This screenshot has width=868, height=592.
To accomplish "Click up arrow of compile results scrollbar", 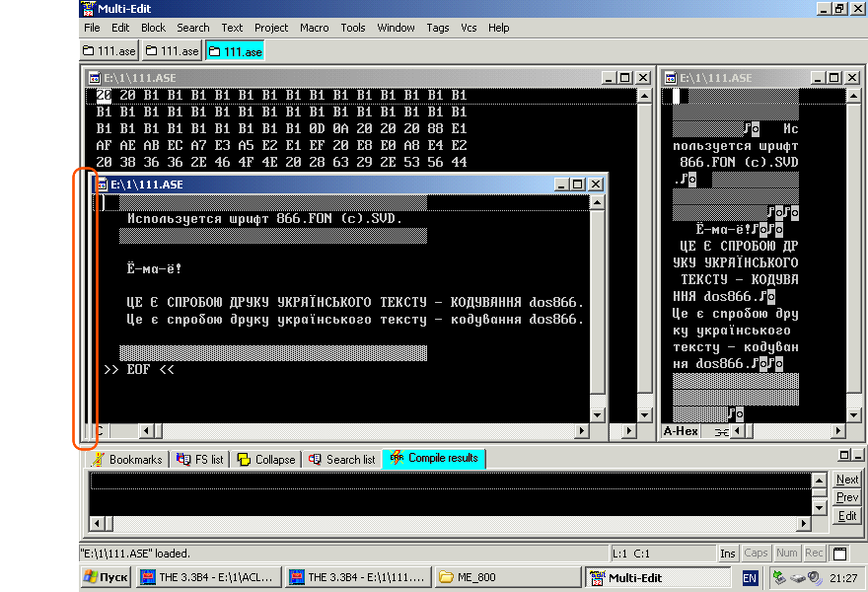I will point(820,480).
